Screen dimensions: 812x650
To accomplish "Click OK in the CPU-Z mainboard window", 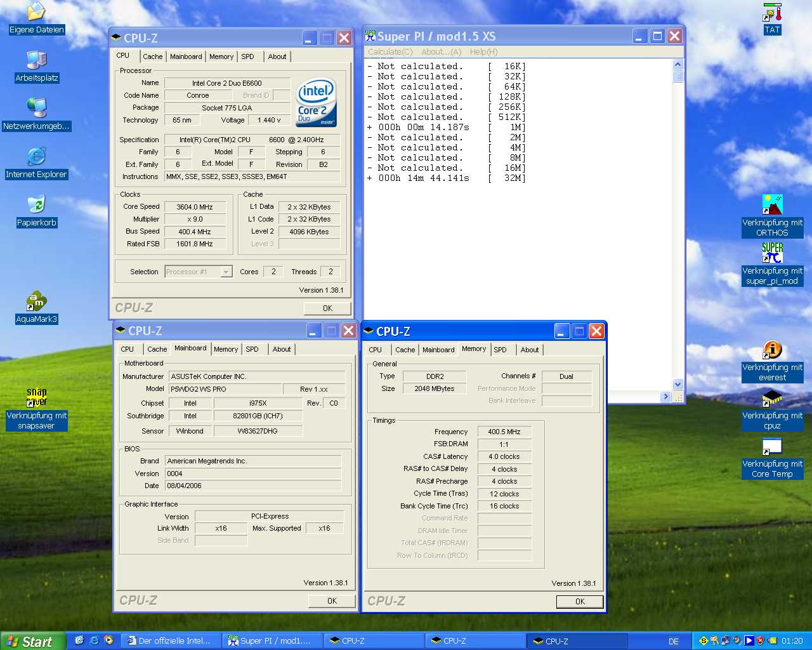I will coord(332,600).
